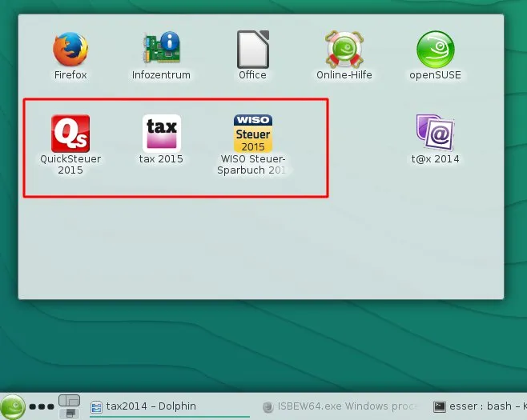Click the three-dots activities icon in the panel
The width and height of the screenshot is (527, 420).
[42, 407]
